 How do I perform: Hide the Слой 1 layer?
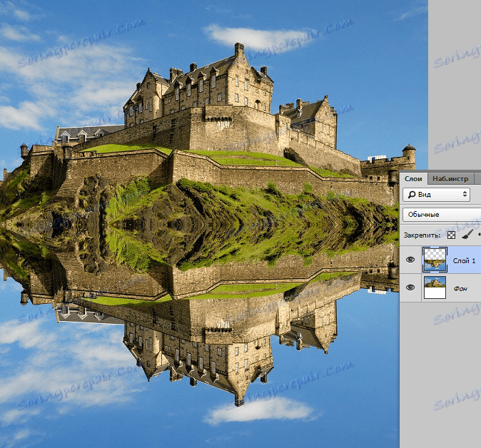click(410, 260)
